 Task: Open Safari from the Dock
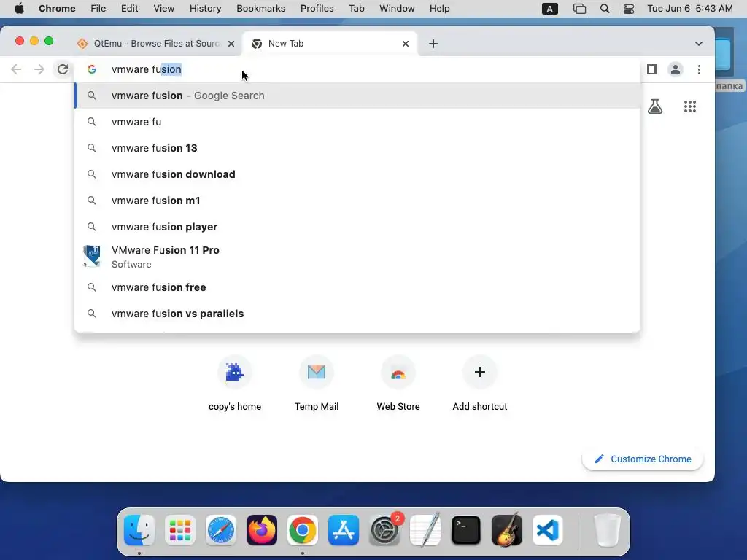[x=220, y=531]
